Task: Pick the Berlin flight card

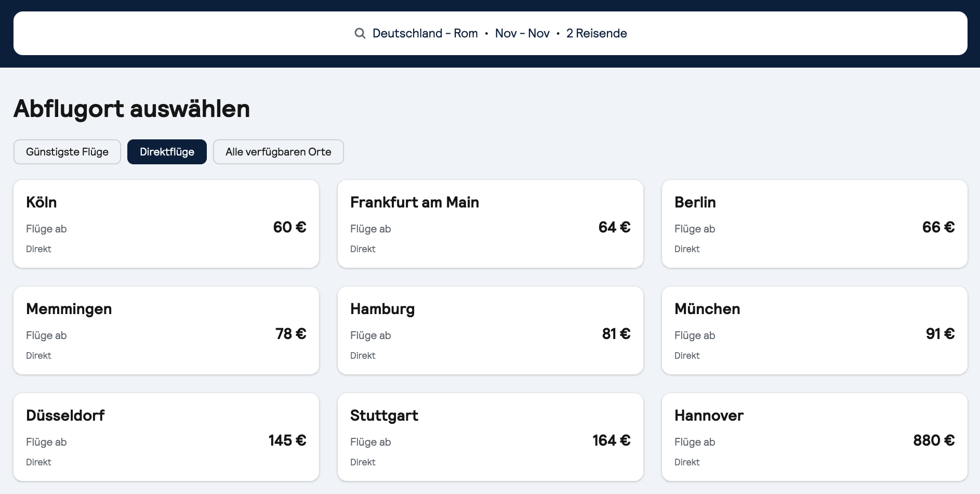Action: click(815, 224)
